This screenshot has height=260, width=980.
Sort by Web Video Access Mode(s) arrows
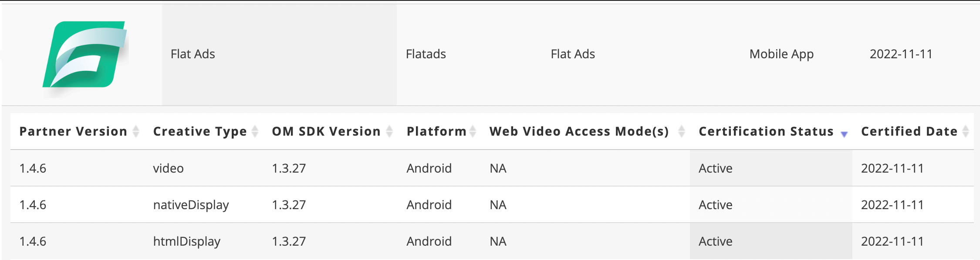[x=682, y=131]
